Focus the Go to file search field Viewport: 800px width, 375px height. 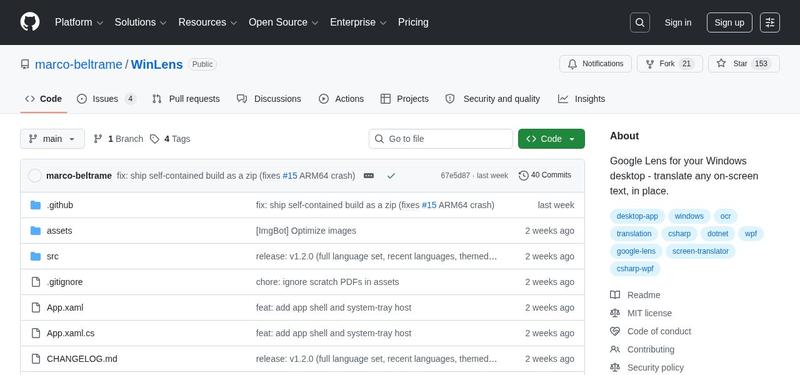(x=441, y=139)
